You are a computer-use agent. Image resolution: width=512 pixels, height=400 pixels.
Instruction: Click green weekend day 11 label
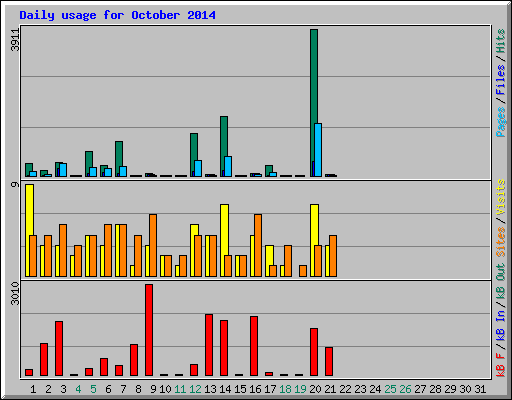point(180,389)
